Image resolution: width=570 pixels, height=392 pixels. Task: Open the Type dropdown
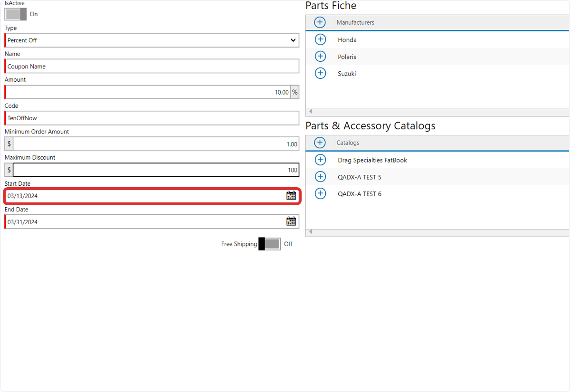point(152,40)
